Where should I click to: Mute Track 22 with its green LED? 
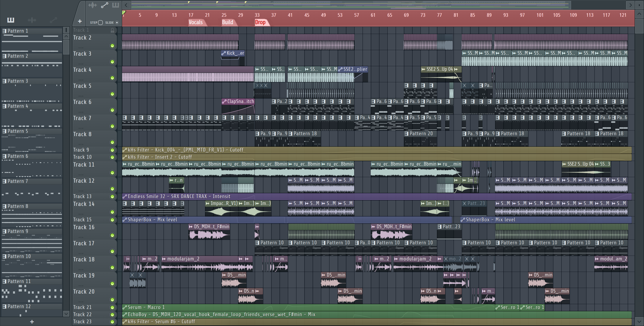pos(112,315)
